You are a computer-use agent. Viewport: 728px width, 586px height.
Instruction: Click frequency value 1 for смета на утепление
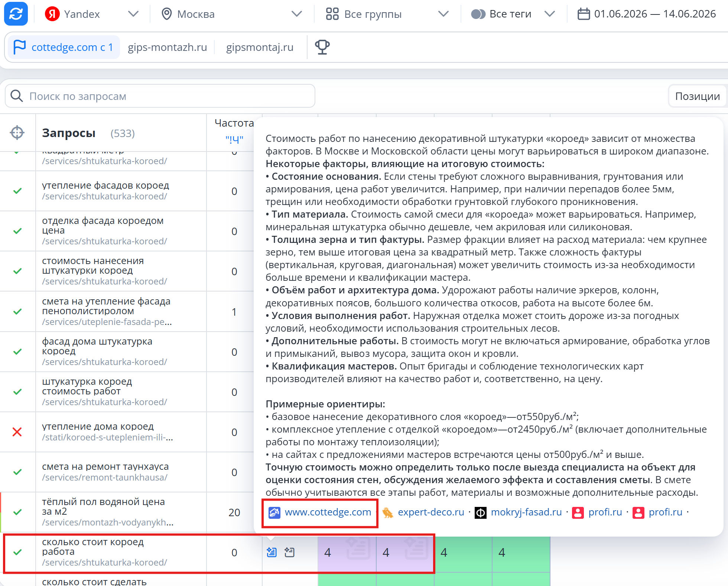tap(234, 312)
